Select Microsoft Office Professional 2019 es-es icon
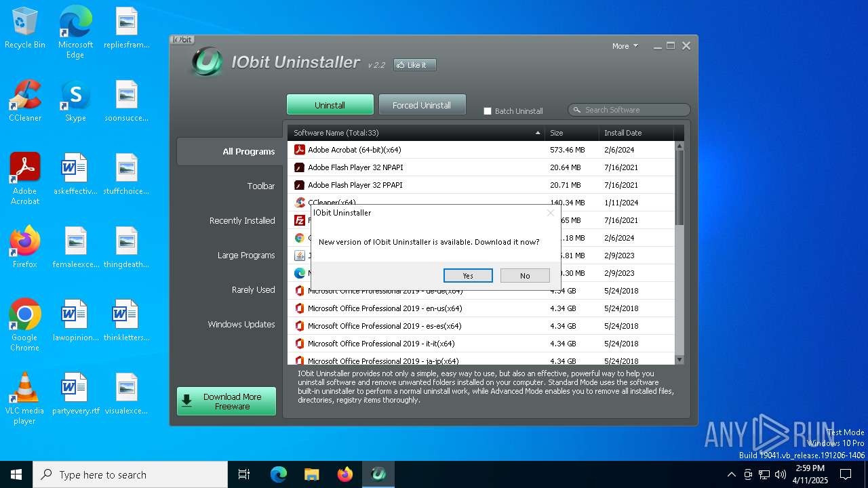The width and height of the screenshot is (868, 488). (x=300, y=326)
